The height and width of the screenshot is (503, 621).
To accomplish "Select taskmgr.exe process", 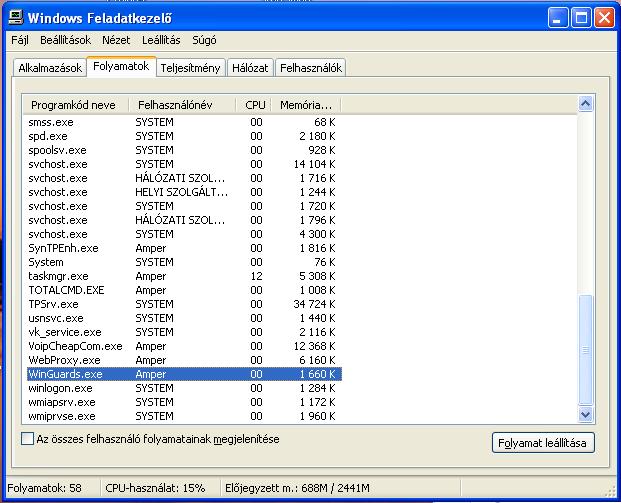I will [x=184, y=276].
